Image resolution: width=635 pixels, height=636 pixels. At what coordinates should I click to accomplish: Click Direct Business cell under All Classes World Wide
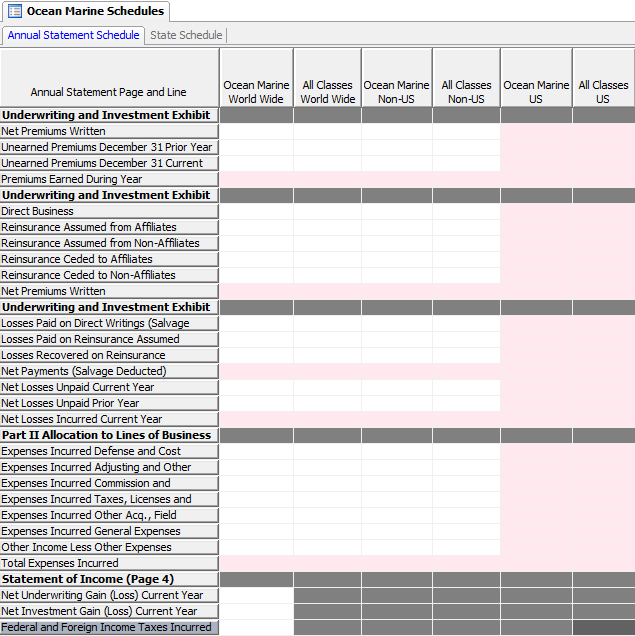(328, 211)
